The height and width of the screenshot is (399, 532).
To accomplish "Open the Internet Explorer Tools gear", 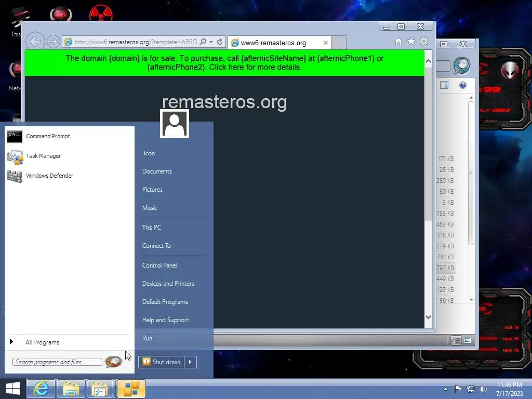I will click(424, 42).
